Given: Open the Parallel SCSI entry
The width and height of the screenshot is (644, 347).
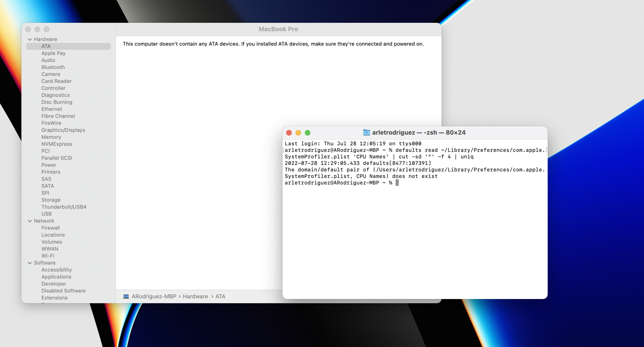Looking at the screenshot, I should [57, 158].
